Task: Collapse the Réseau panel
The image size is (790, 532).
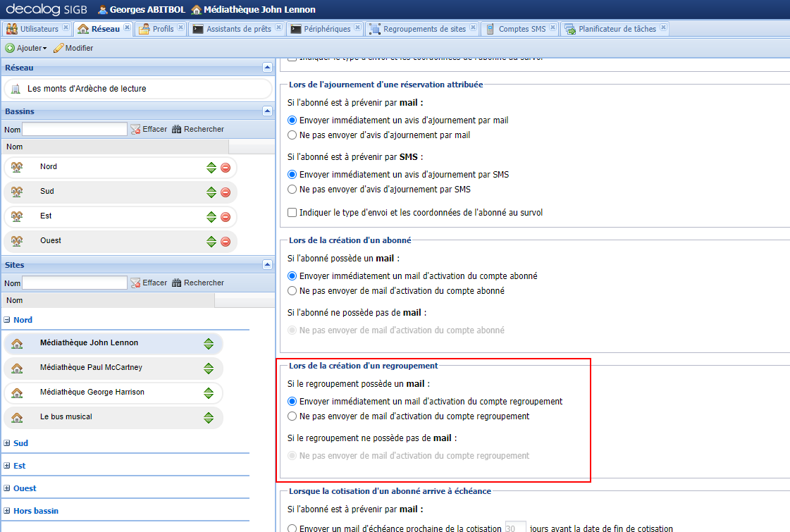Action: click(267, 67)
